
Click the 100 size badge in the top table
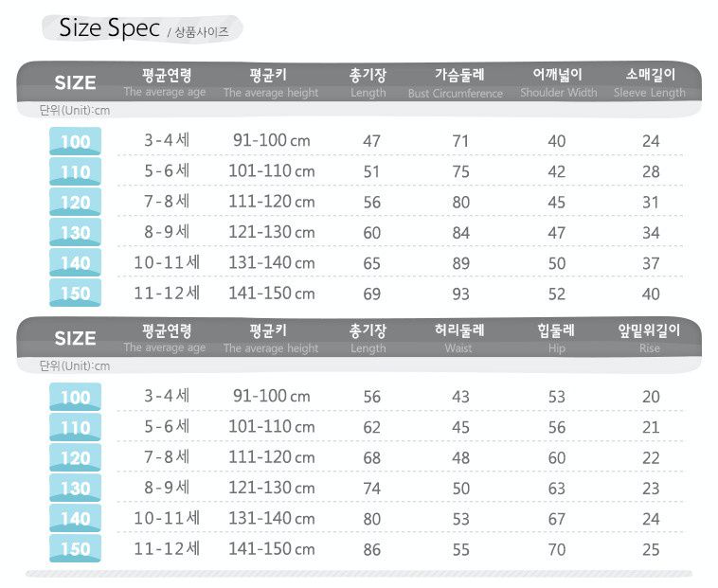pos(75,142)
